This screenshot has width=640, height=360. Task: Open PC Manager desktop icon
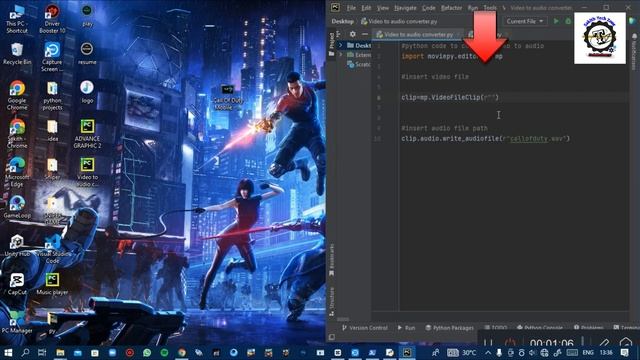pos(17,322)
